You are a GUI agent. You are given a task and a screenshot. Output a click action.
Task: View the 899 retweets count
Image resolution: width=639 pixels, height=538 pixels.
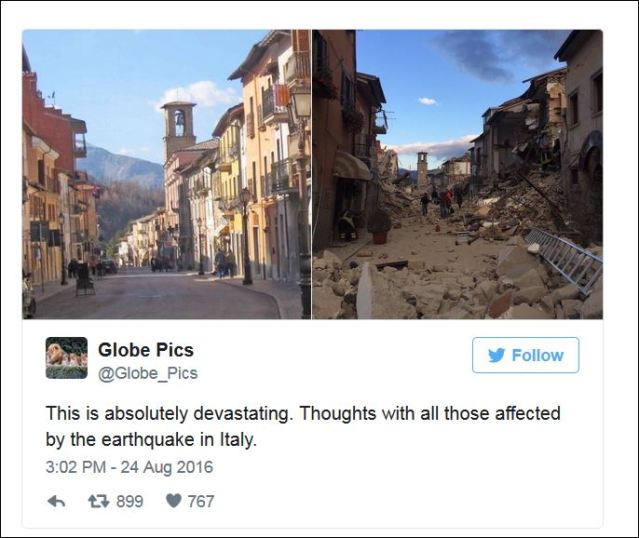coord(130,501)
